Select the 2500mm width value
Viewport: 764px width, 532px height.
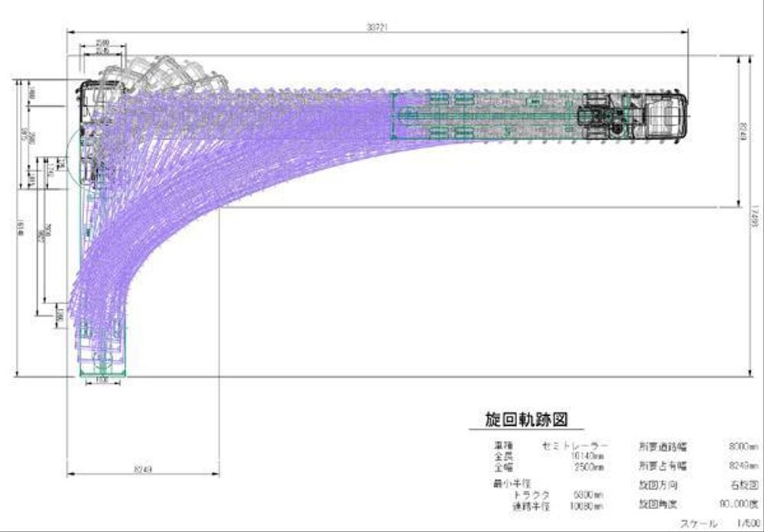[590, 467]
